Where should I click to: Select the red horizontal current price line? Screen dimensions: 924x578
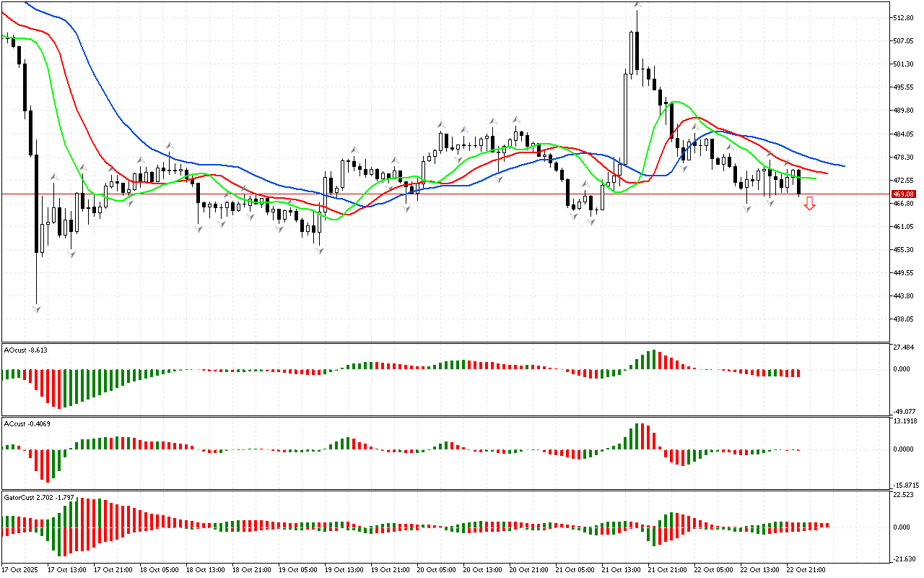click(433, 194)
